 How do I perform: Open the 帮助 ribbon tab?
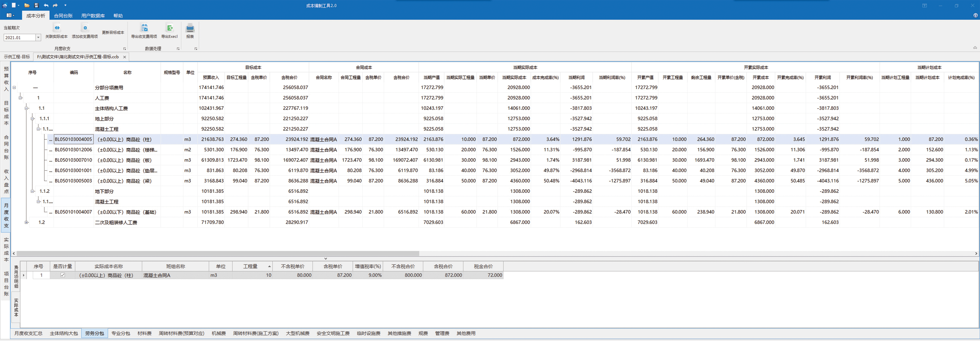point(118,16)
